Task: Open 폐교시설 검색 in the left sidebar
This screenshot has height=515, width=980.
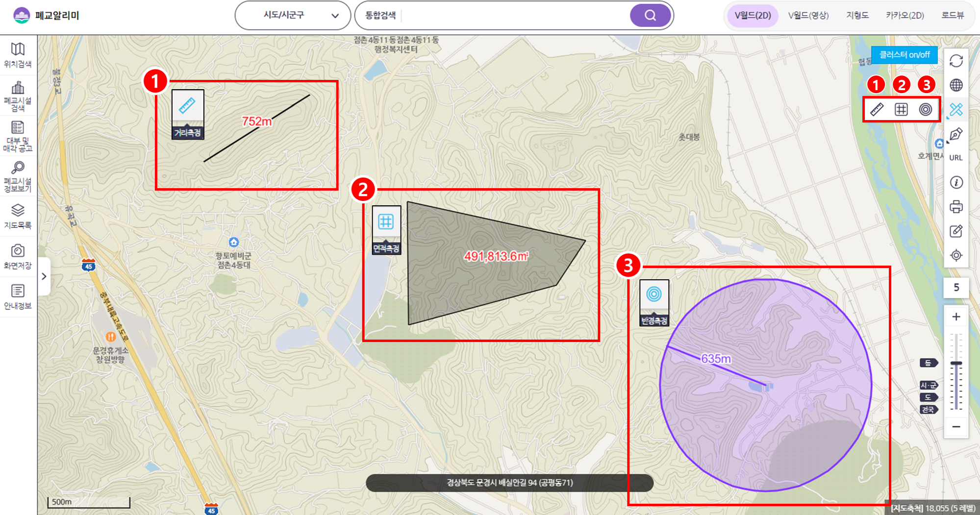Action: click(x=18, y=96)
